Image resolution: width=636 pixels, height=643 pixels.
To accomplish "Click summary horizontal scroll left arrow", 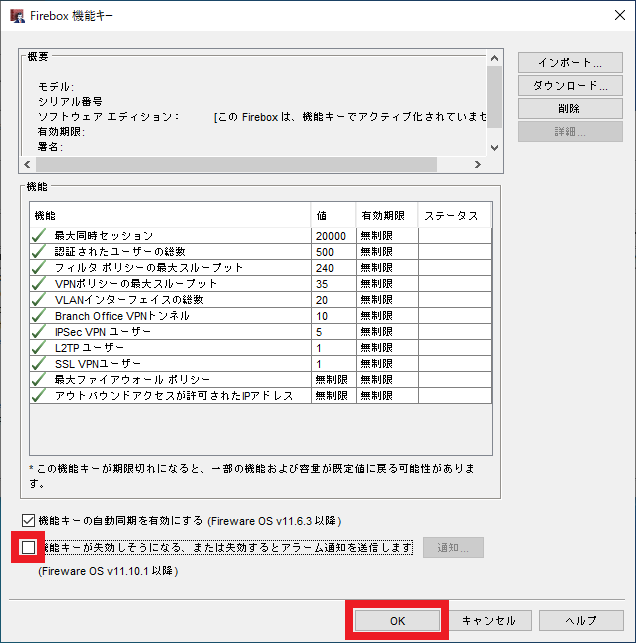I will click(27, 164).
